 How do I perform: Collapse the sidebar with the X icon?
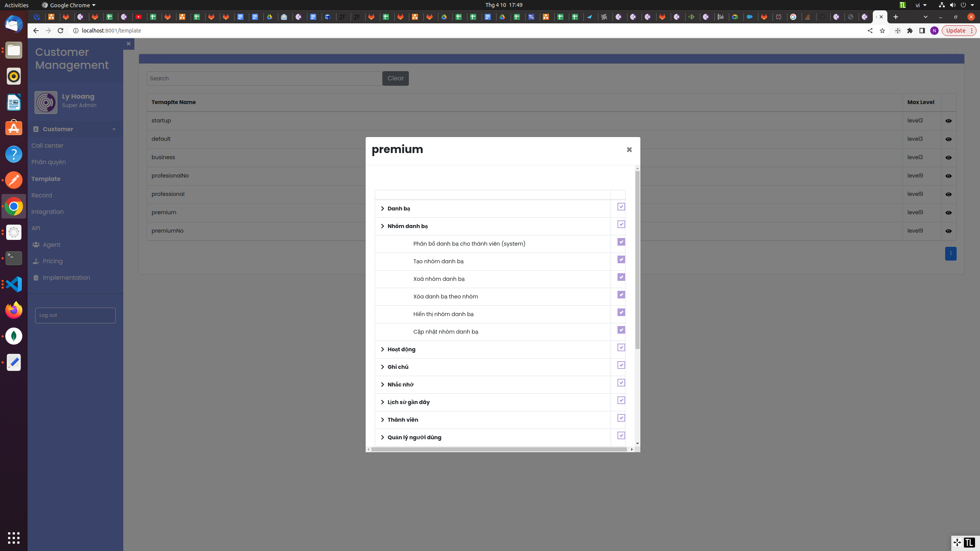tap(129, 44)
